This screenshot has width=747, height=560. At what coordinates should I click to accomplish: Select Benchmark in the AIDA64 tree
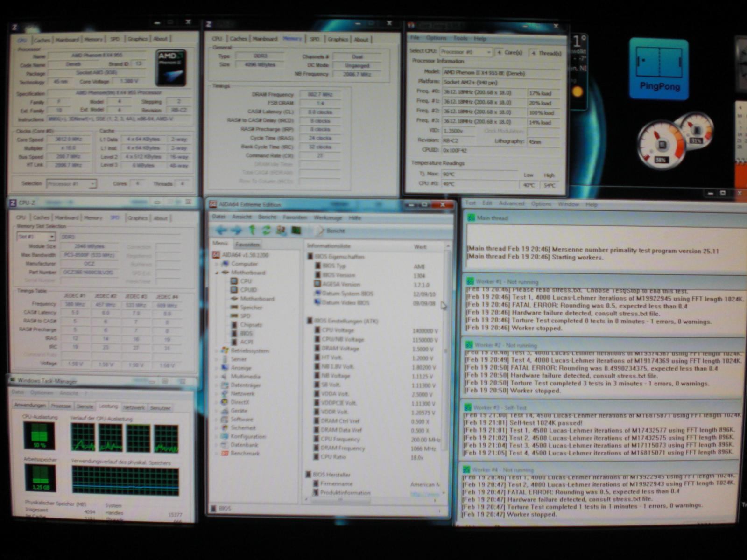point(245,453)
